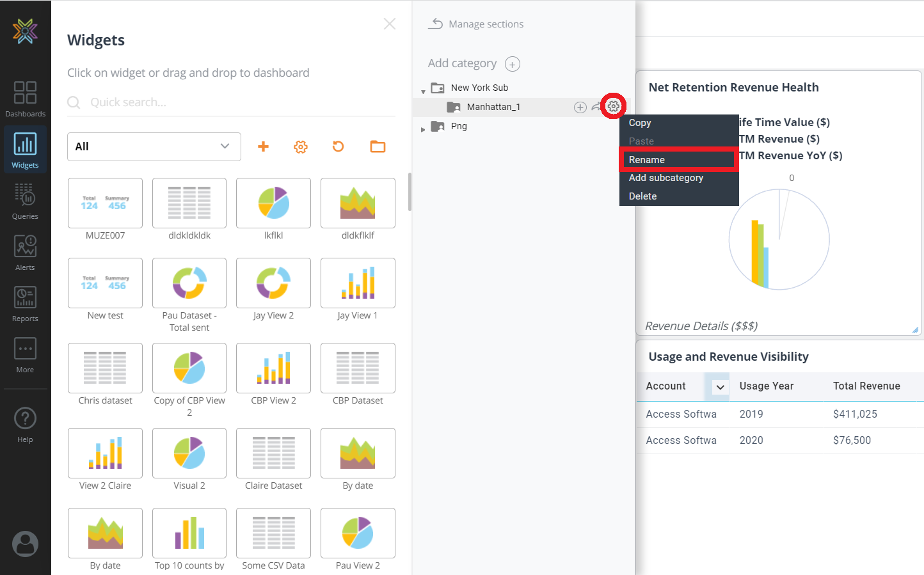
Task: Go to Alerts in sidebar
Action: [x=25, y=252]
